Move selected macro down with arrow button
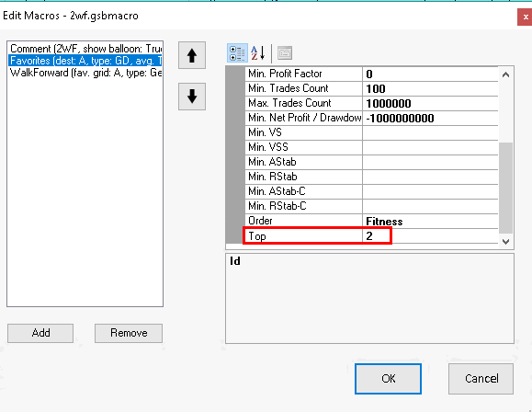 click(x=192, y=97)
